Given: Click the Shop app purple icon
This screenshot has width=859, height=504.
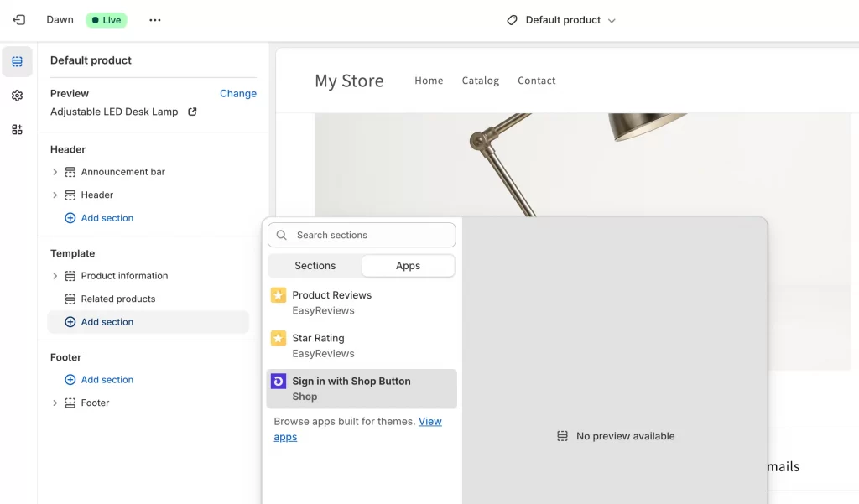Looking at the screenshot, I should tap(279, 382).
